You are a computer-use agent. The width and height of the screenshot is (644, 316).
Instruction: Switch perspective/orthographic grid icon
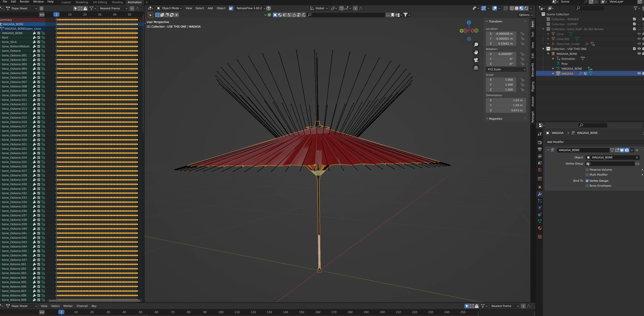pyautogui.click(x=476, y=68)
